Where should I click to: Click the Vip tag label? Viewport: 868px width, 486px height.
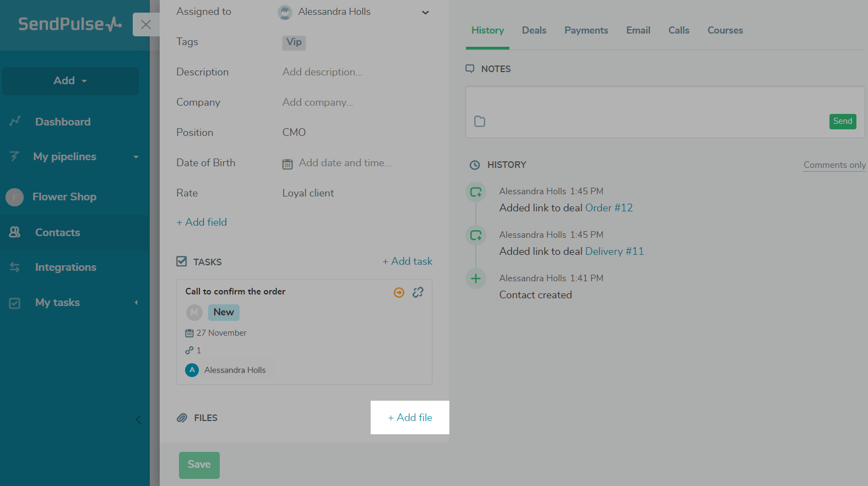294,42
